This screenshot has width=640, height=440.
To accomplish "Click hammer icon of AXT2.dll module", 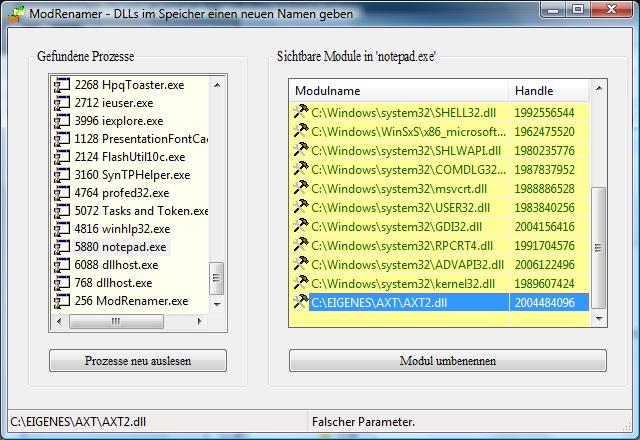I will click(301, 302).
